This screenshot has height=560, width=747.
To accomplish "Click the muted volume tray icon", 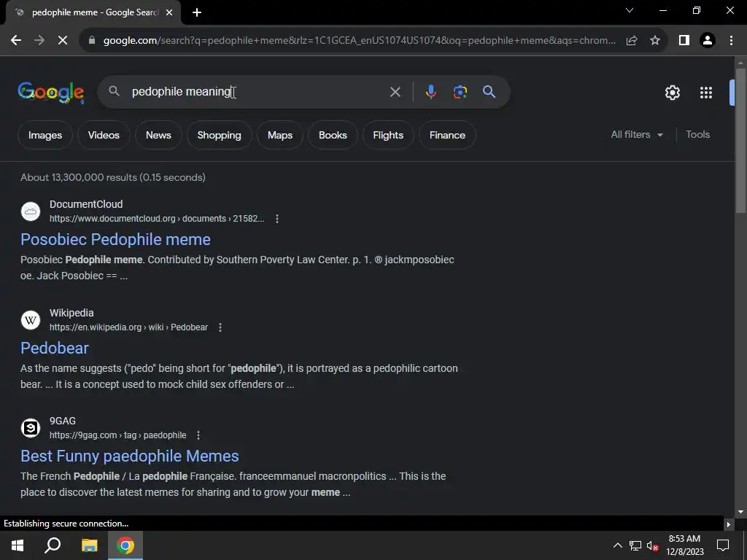I will point(652,545).
